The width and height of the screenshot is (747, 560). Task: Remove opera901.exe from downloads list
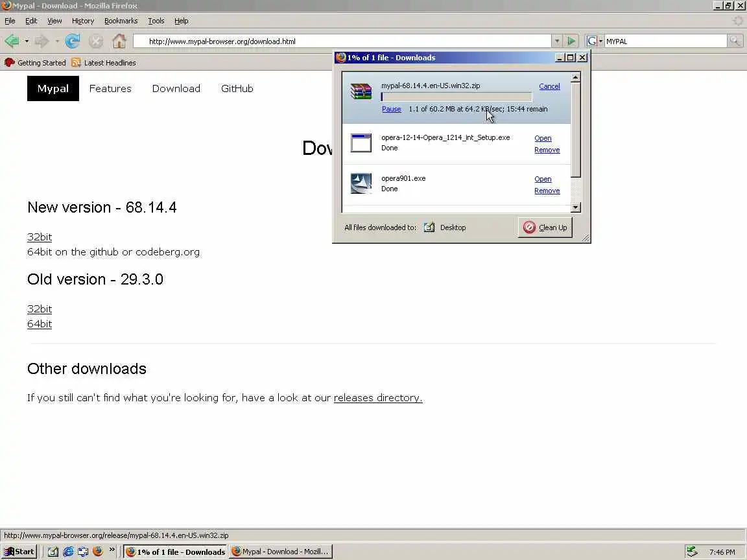pyautogui.click(x=547, y=191)
